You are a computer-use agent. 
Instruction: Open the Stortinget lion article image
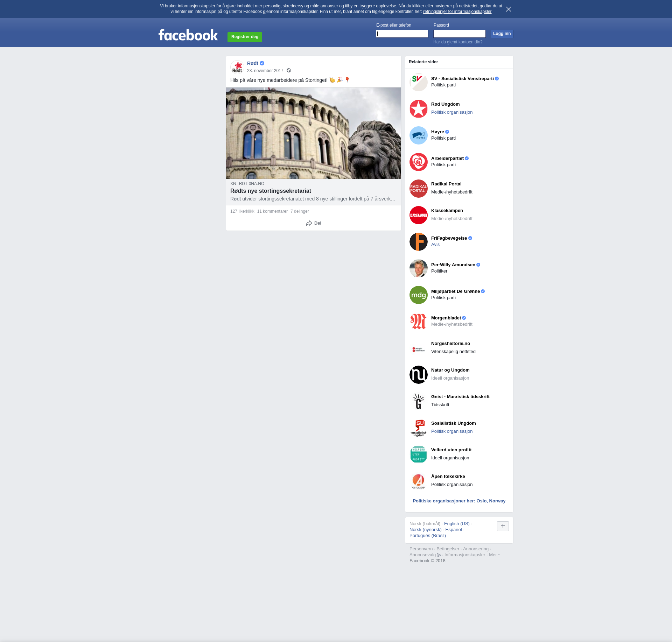314,133
